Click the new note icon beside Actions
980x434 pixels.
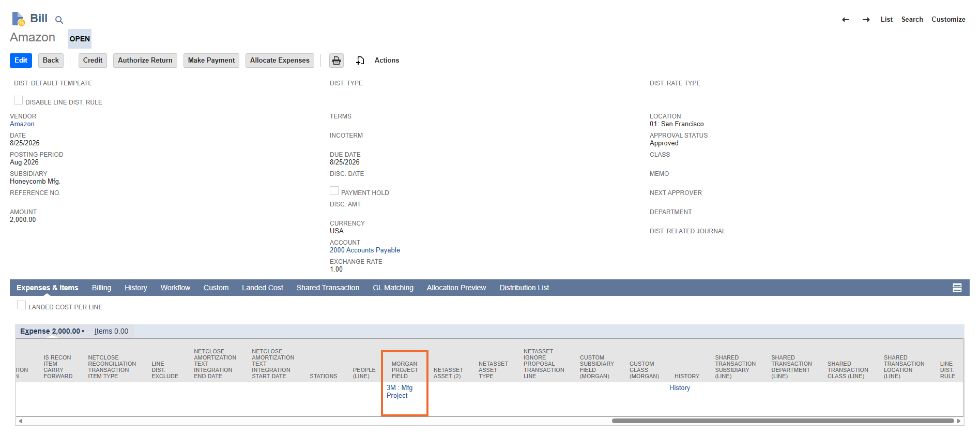pyautogui.click(x=360, y=61)
